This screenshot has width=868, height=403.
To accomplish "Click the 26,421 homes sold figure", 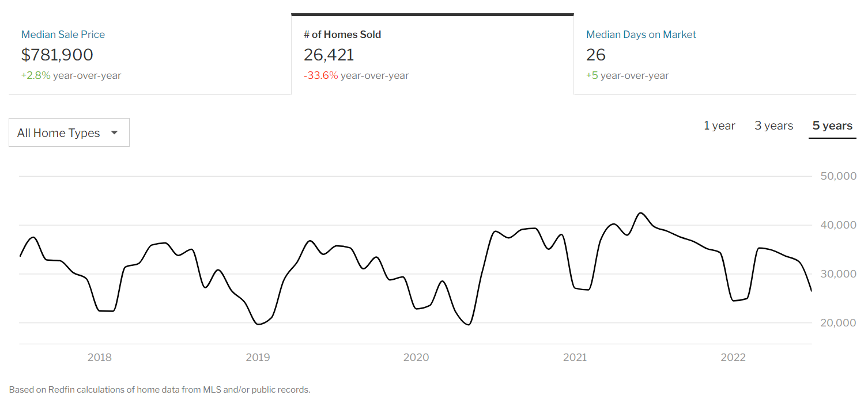I will pos(329,55).
